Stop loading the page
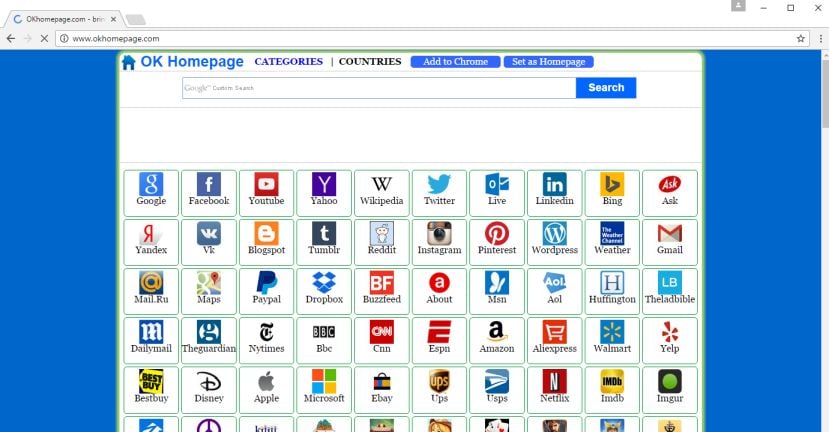829x432 pixels. click(44, 39)
